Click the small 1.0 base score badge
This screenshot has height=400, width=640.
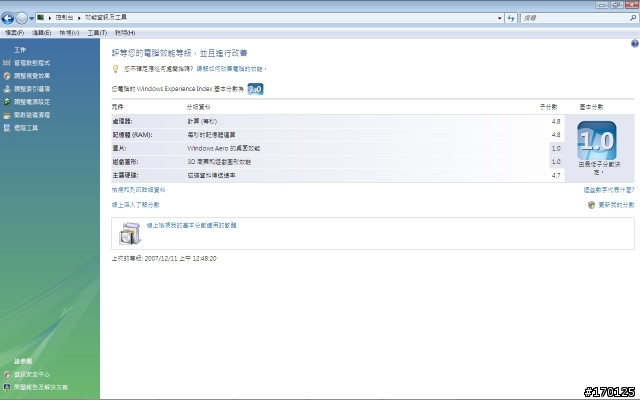click(256, 89)
